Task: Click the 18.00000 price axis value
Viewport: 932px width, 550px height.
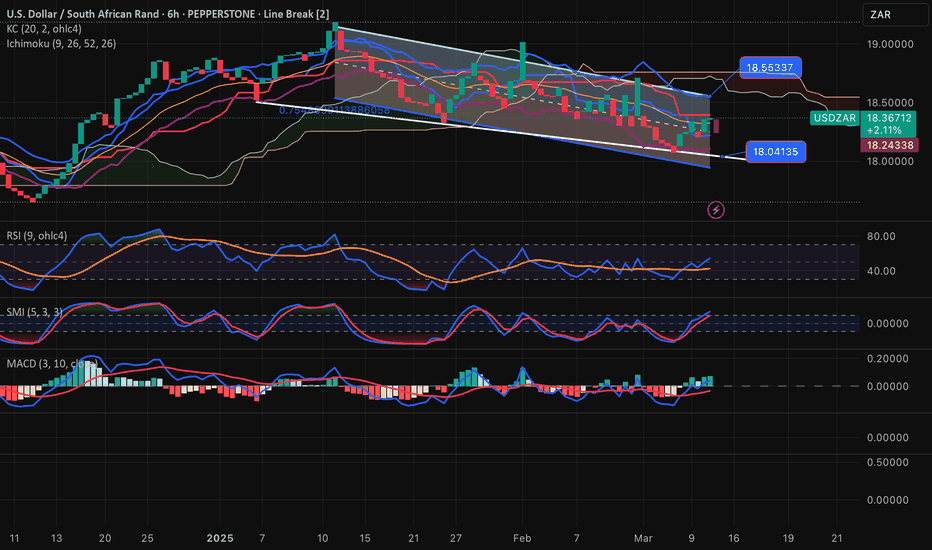Action: (x=890, y=161)
